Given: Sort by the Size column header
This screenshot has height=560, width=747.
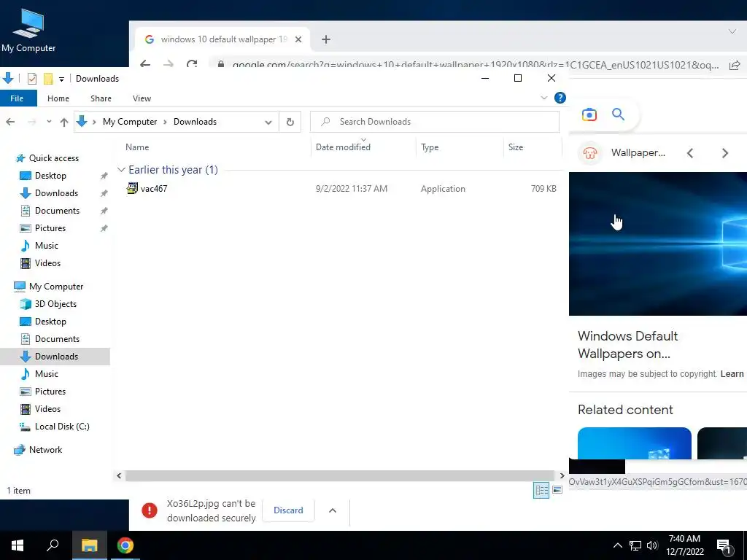Looking at the screenshot, I should click(x=516, y=147).
